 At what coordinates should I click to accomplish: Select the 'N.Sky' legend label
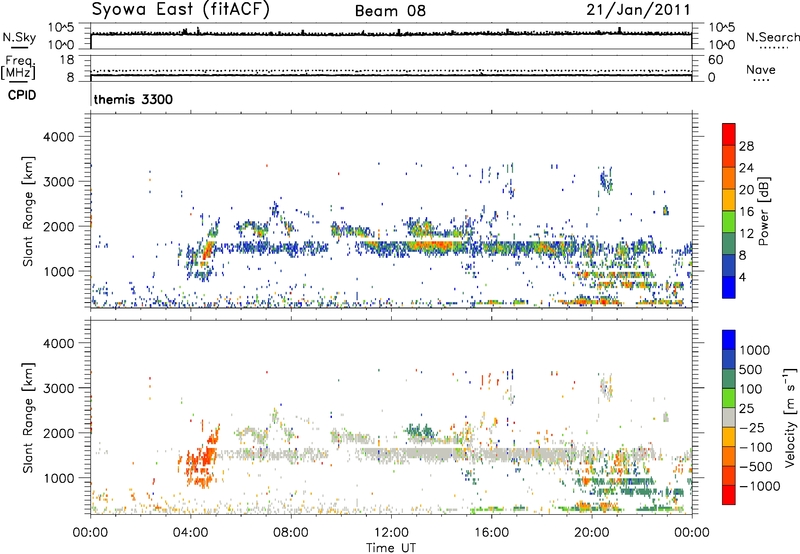(x=19, y=37)
